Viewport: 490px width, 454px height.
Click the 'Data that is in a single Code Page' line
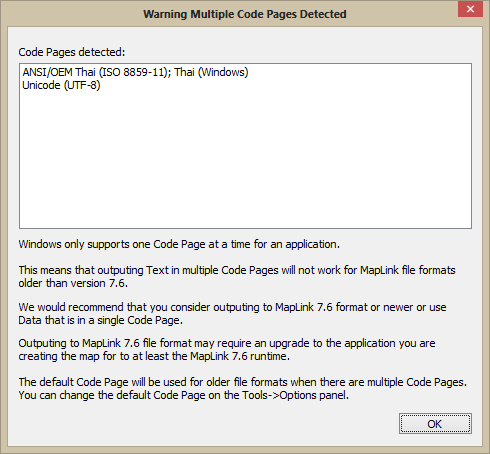[101, 320]
